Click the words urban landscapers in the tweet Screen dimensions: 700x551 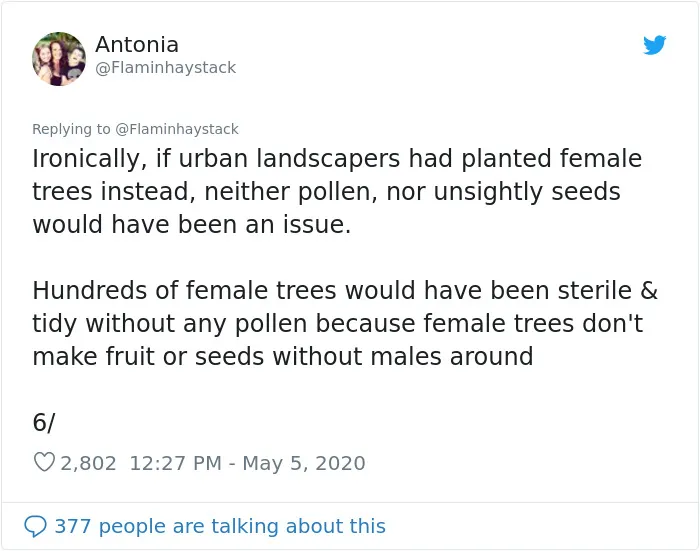(289, 159)
